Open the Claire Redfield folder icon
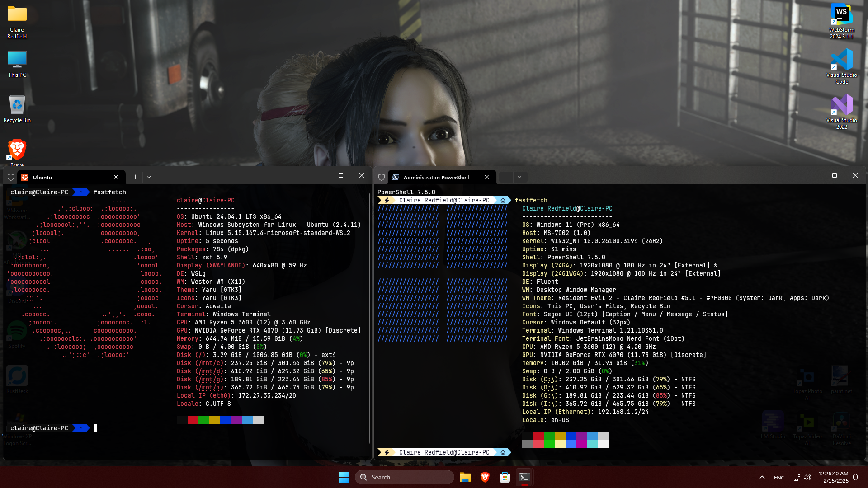This screenshot has width=868, height=488. coord(17,22)
